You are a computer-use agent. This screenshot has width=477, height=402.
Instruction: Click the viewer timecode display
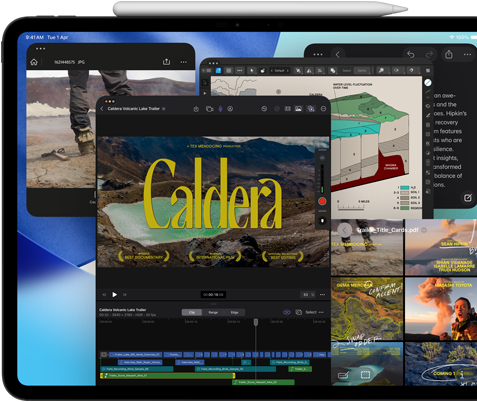[x=213, y=295]
